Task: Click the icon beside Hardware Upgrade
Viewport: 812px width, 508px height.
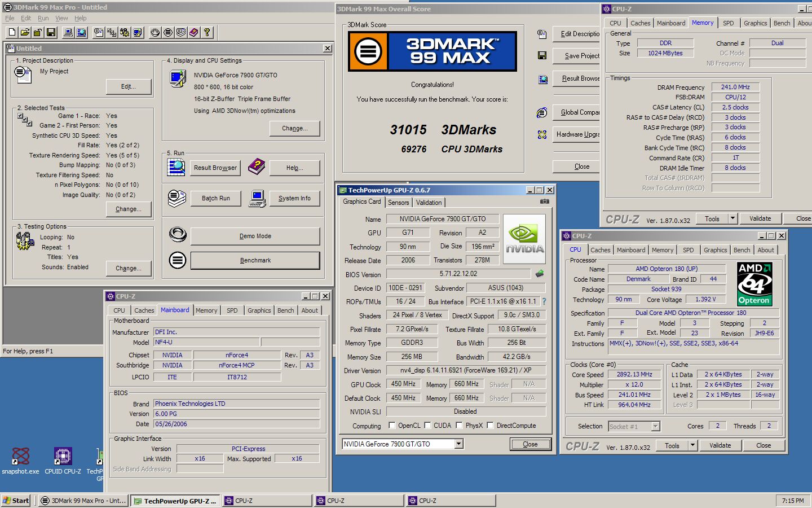Action: [x=542, y=134]
